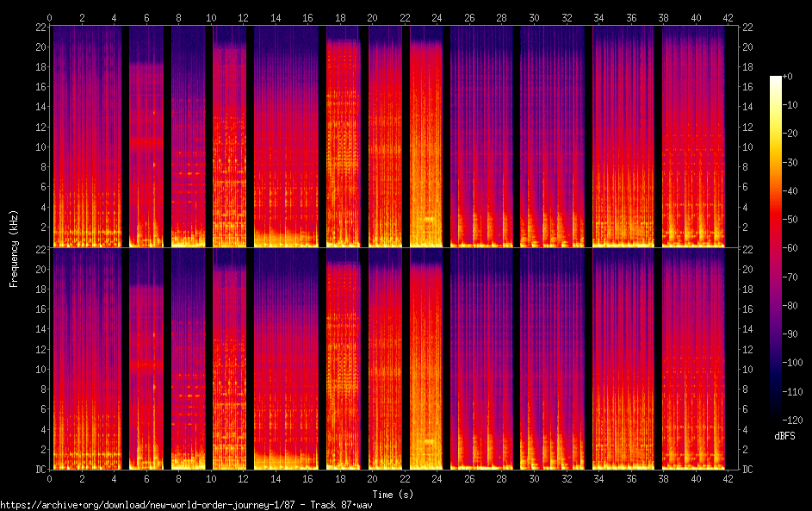
Task: Select the bright 22–24 second segment in upper channel
Action: tap(426, 138)
